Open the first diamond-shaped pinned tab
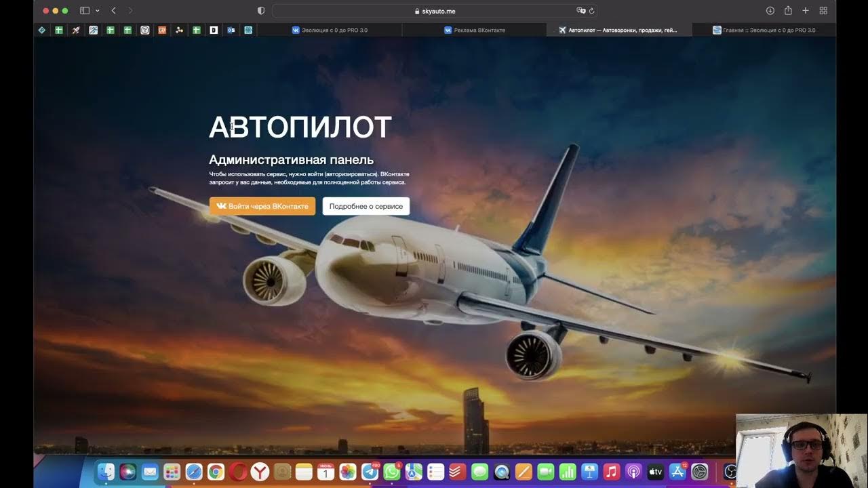868x488 pixels. (42, 30)
